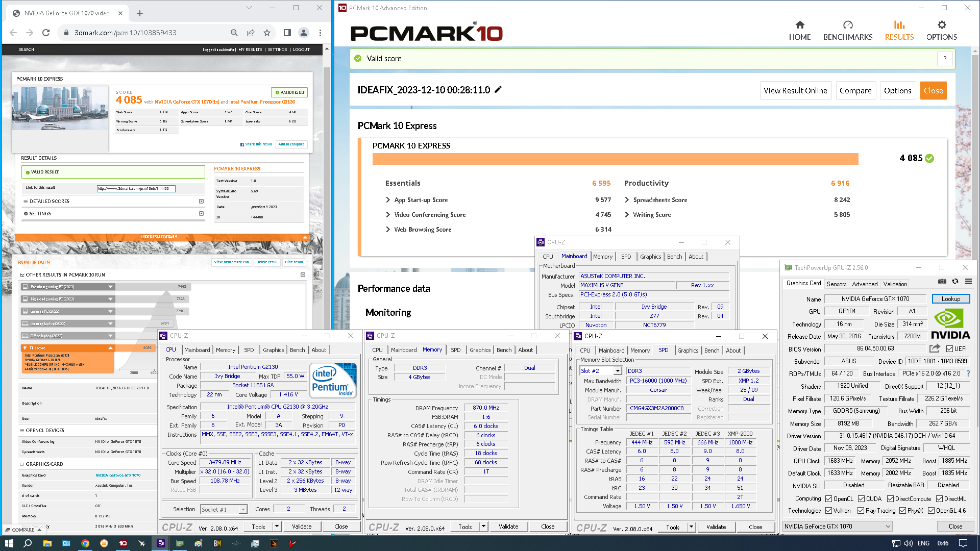
Task: Open Windows Start menu
Action: coord(9,543)
